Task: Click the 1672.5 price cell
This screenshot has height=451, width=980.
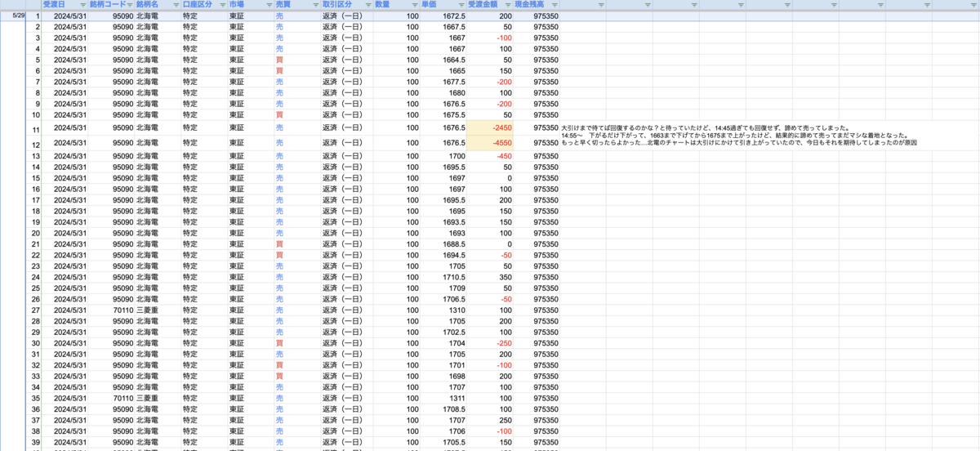Action: [443, 16]
